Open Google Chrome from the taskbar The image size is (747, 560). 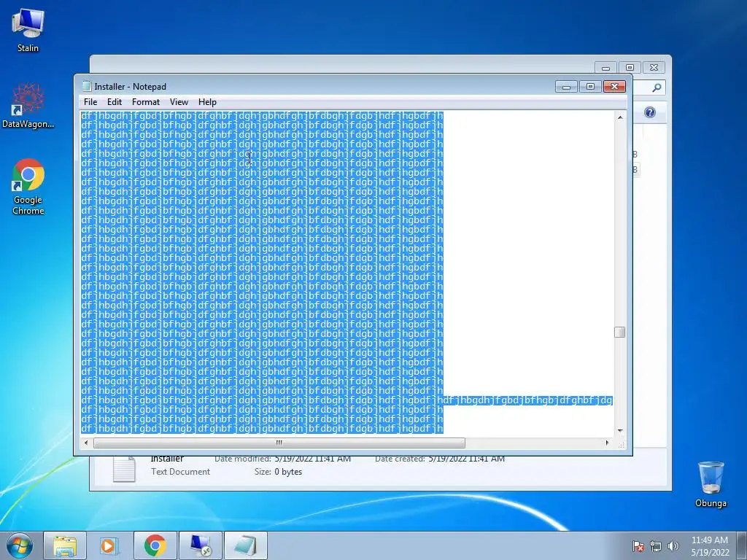point(155,545)
